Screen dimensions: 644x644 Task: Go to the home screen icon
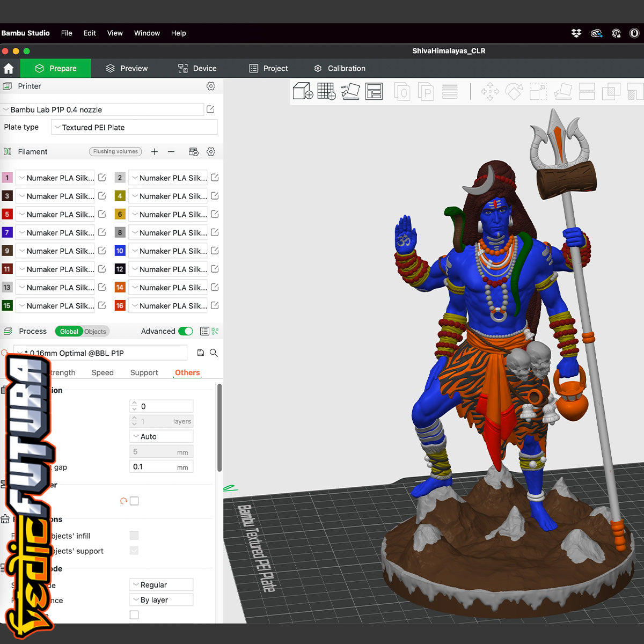(9, 69)
